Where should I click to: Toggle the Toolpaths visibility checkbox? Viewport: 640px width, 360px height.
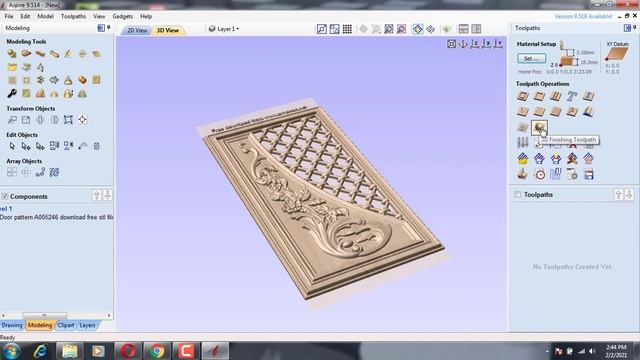tap(518, 195)
